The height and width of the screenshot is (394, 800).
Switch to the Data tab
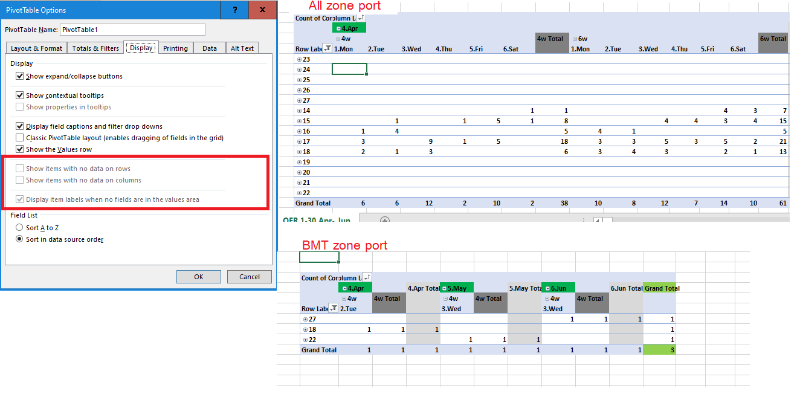[x=209, y=48]
